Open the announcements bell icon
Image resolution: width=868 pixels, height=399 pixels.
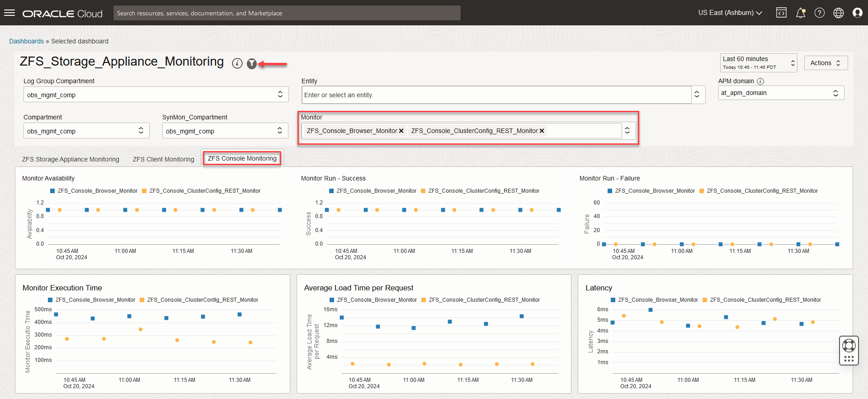coord(801,13)
